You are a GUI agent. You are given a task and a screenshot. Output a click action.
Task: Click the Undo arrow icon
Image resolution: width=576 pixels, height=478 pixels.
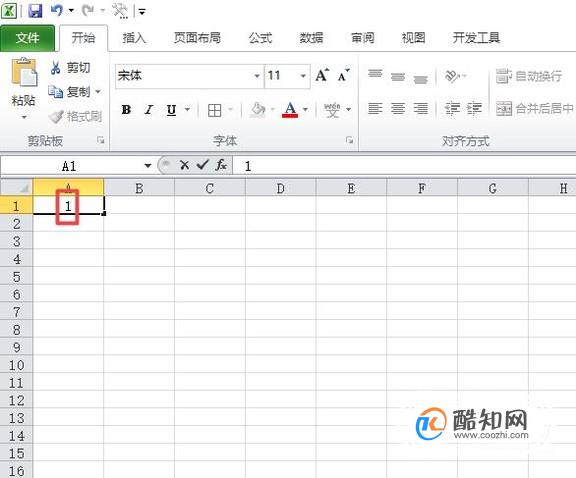(x=57, y=10)
